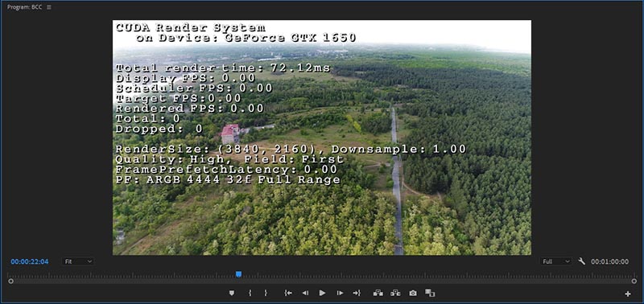Viewport: 644px width, 304px height.
Task: Open the Program: BCC panel menu
Action: 49,7
